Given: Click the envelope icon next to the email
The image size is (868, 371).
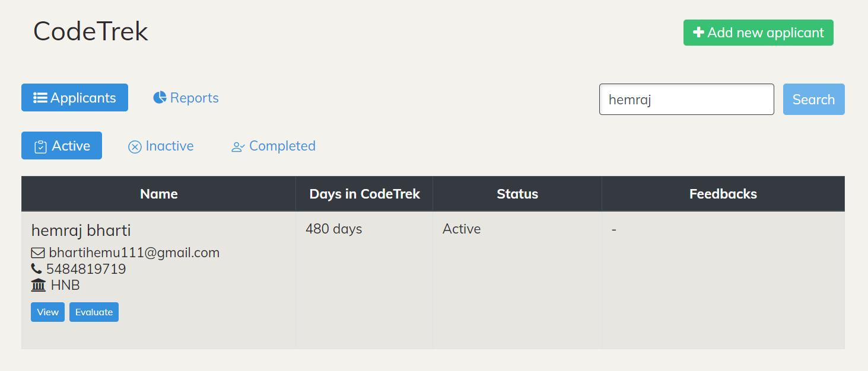Looking at the screenshot, I should point(37,252).
